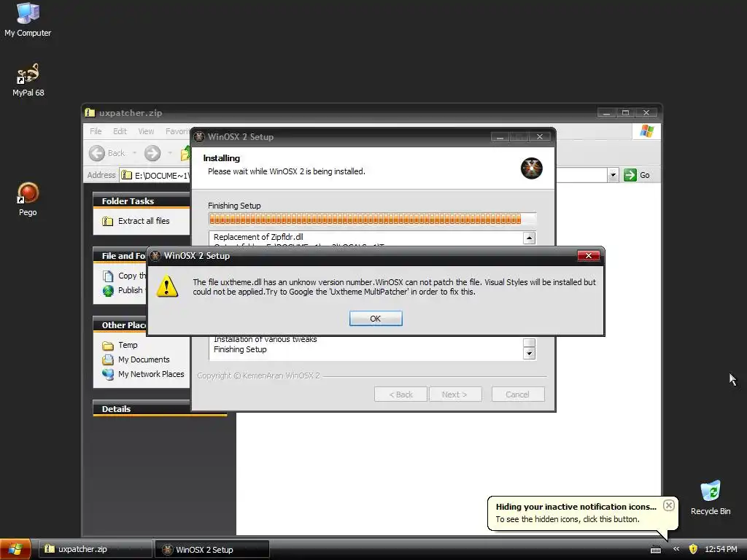Expand the Details panel header

click(x=160, y=409)
